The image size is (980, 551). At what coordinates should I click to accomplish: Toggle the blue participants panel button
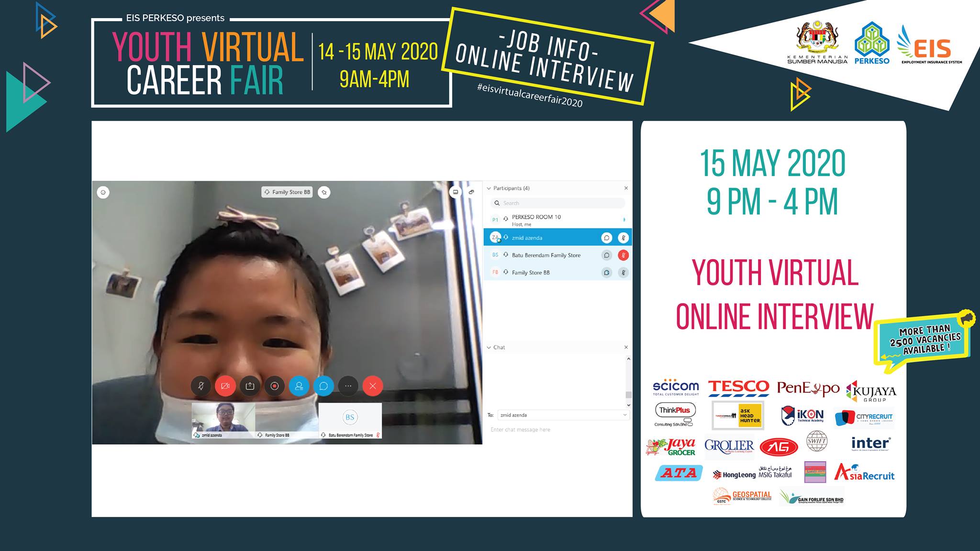click(x=299, y=386)
